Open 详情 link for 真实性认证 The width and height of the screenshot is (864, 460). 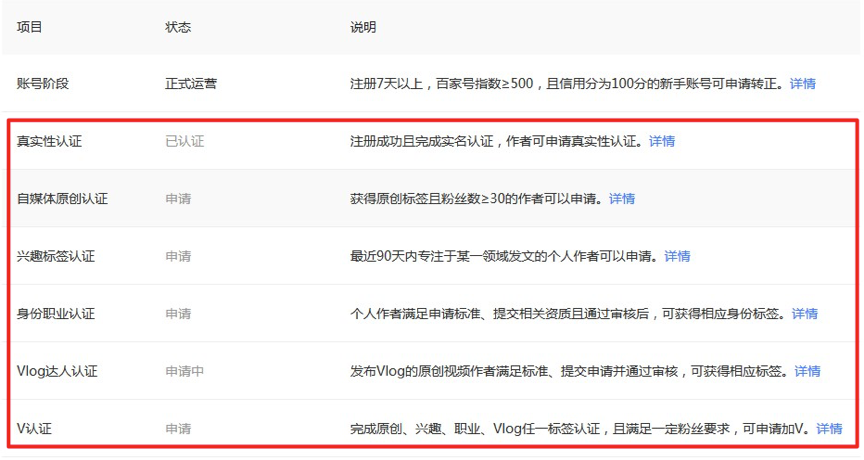(661, 142)
